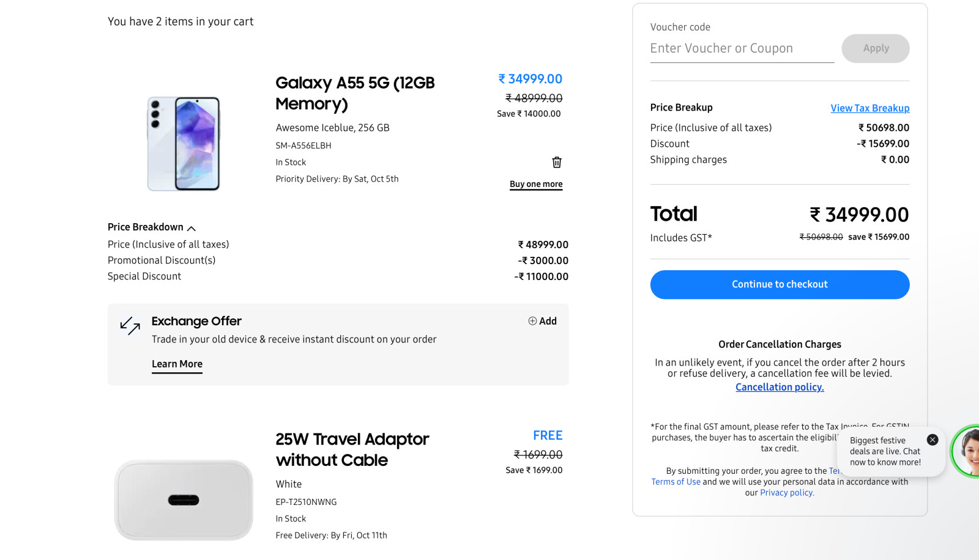Open Galaxy A55 5G product title
Image resolution: width=979 pixels, height=560 pixels.
tap(355, 93)
